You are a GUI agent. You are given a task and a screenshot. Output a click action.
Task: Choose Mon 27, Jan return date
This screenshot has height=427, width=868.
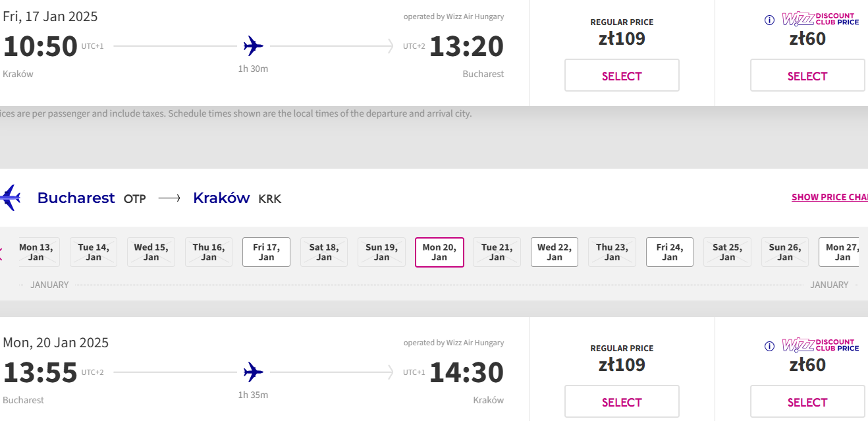coord(840,252)
